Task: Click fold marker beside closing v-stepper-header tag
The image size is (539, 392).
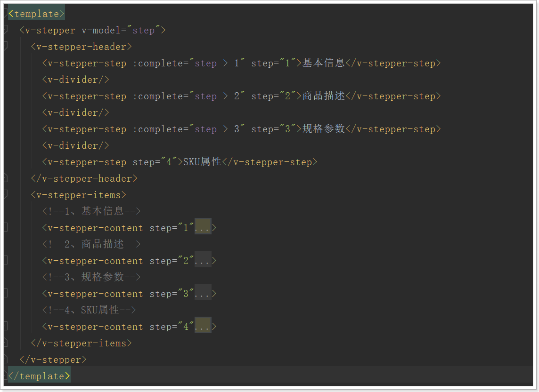Action: (5, 178)
